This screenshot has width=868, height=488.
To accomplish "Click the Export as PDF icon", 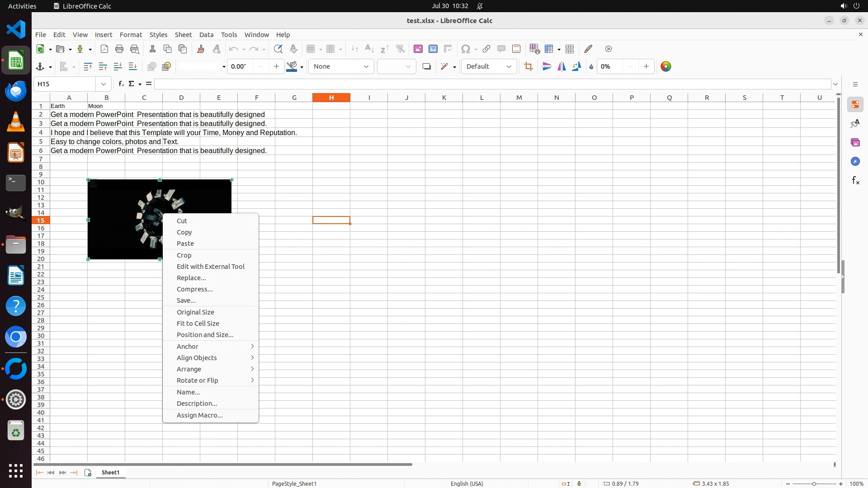I will coord(104,49).
